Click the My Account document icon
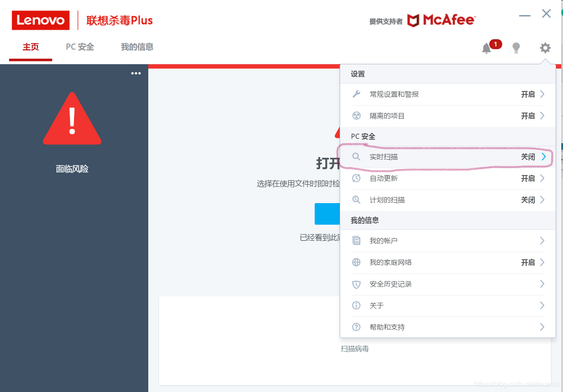Screen dimensions: 563x392 click(356, 241)
